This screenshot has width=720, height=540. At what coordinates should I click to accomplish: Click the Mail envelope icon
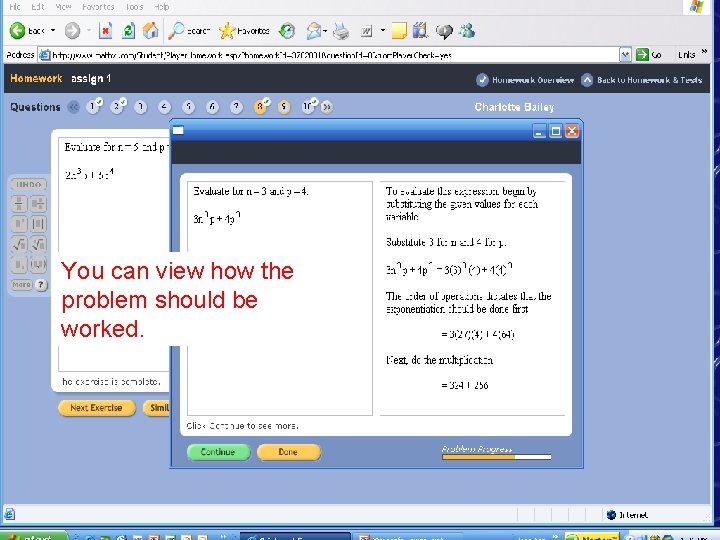314,31
